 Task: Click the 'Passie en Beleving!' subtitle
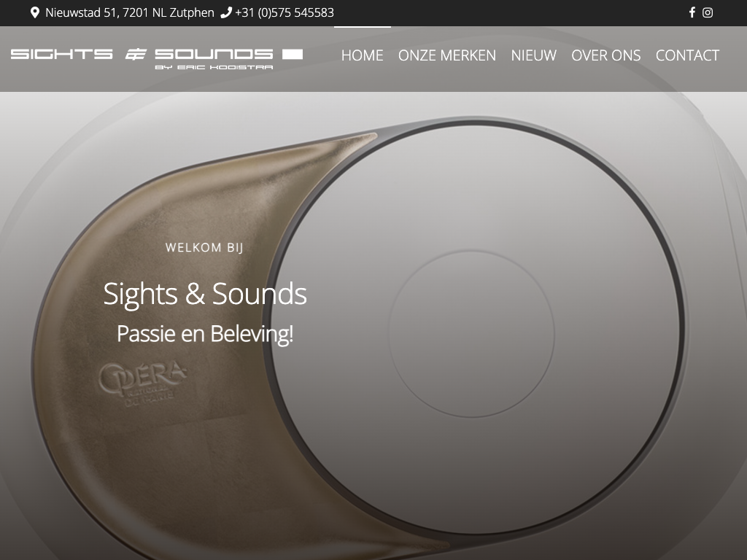coord(205,333)
